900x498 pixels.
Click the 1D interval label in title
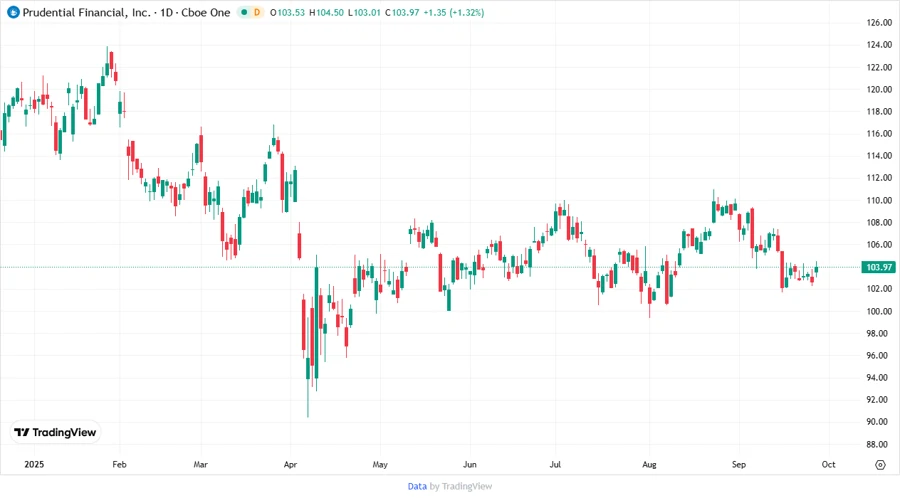point(166,12)
